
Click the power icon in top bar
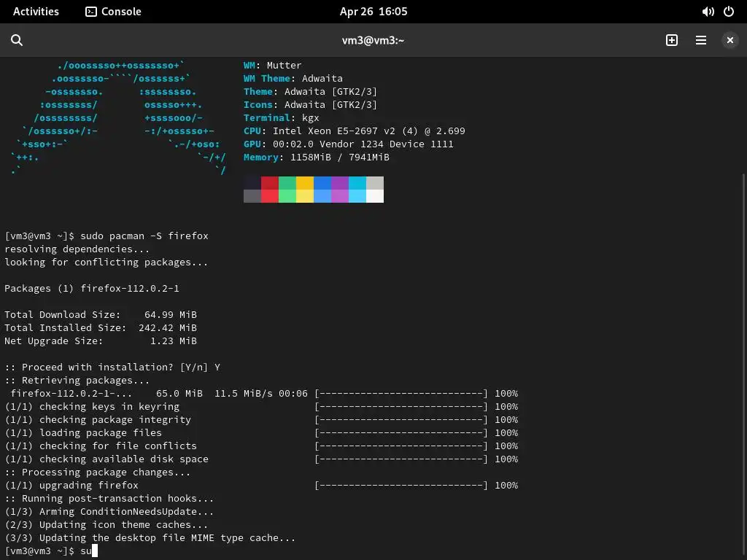click(x=729, y=12)
